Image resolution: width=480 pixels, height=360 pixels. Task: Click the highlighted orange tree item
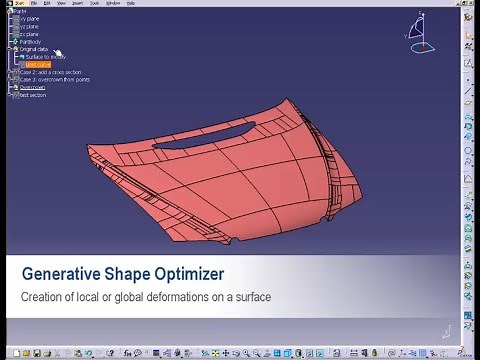click(x=38, y=64)
